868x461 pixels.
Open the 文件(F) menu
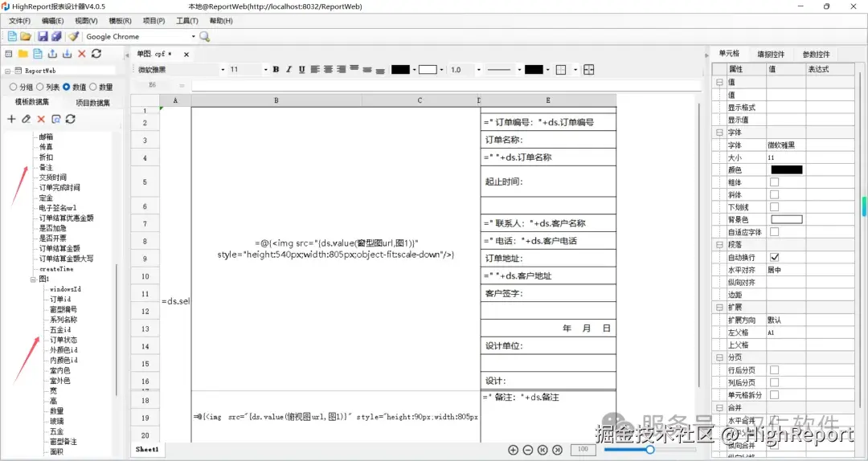pos(19,21)
